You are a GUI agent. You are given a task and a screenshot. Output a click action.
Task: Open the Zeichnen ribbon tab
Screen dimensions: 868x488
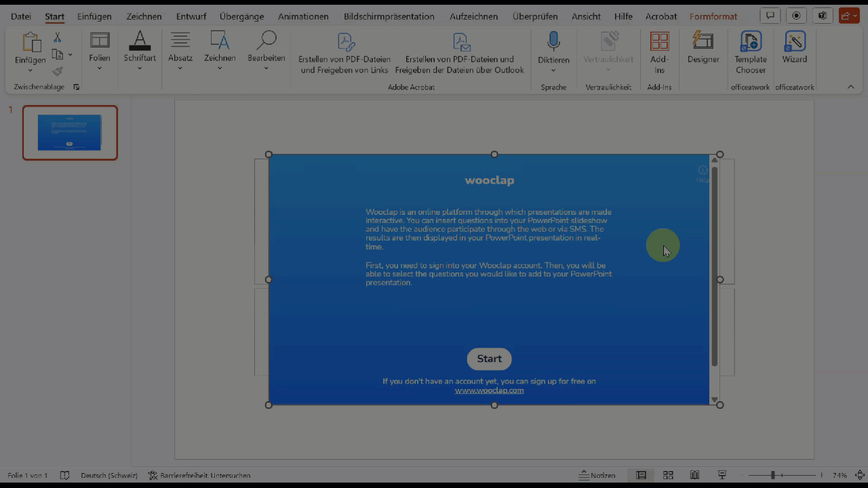(144, 16)
